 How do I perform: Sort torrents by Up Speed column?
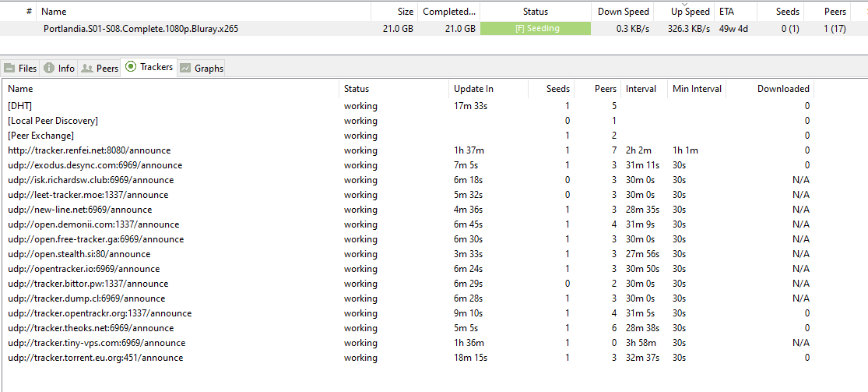[x=684, y=12]
